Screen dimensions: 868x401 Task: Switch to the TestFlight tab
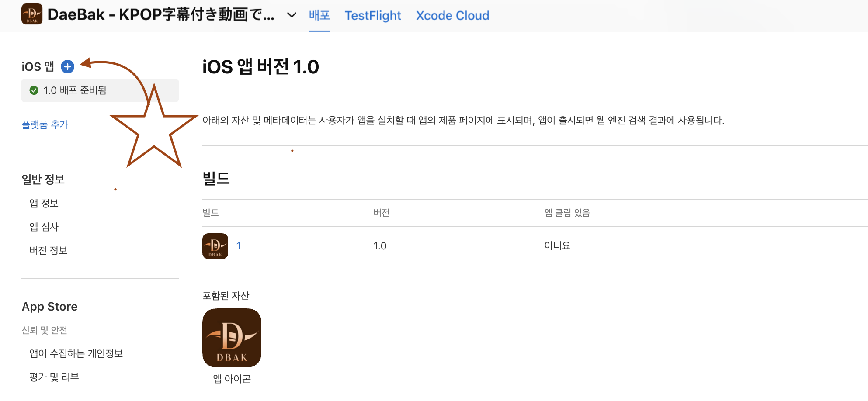(x=373, y=16)
